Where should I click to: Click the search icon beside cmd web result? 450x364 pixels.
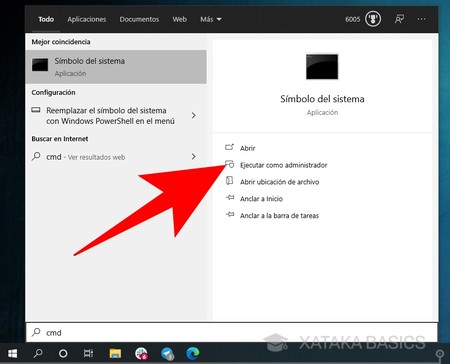pos(36,156)
